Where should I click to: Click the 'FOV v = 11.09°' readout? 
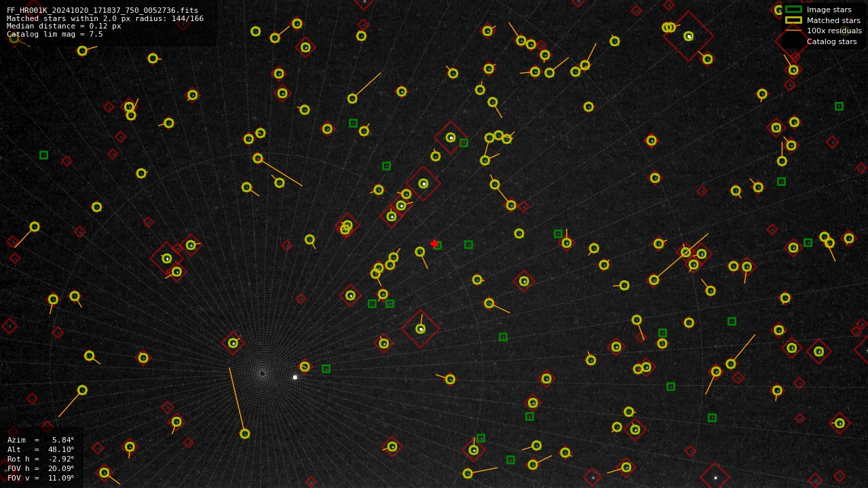click(41, 478)
